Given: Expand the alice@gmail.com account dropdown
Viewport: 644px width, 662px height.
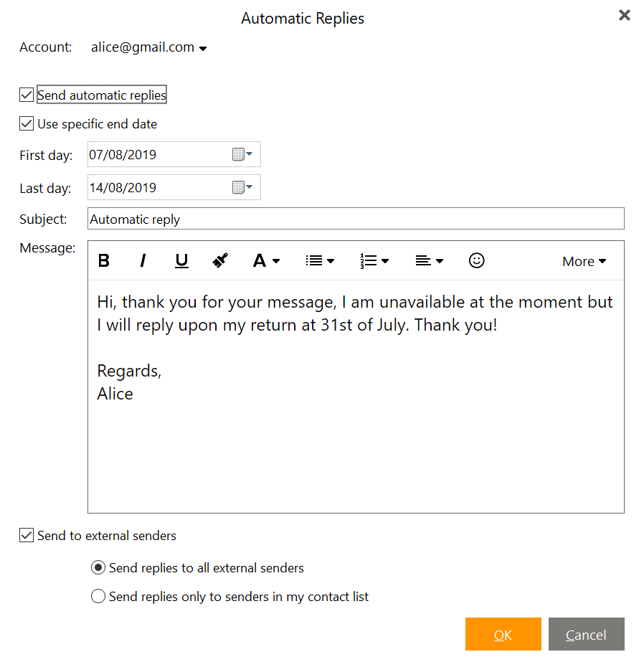Looking at the screenshot, I should 148,47.
